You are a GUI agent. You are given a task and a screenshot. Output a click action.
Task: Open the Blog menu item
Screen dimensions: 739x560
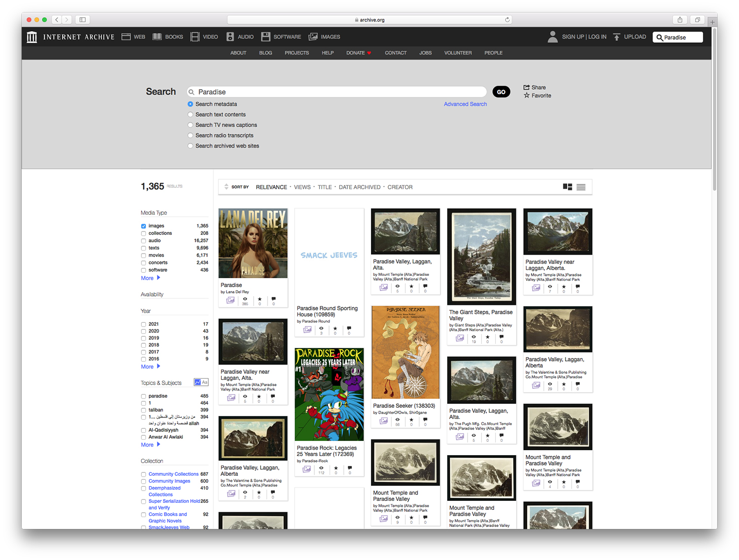(266, 53)
